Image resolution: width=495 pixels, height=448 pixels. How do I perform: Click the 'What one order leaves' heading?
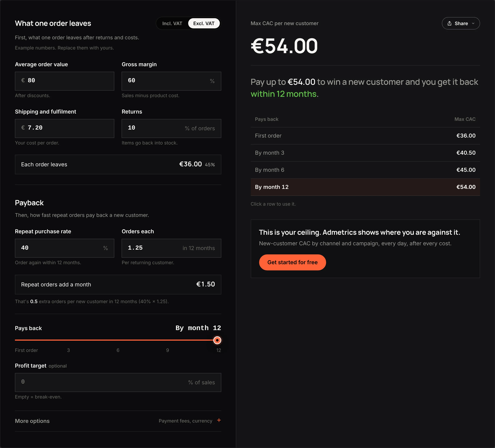pyautogui.click(x=53, y=23)
